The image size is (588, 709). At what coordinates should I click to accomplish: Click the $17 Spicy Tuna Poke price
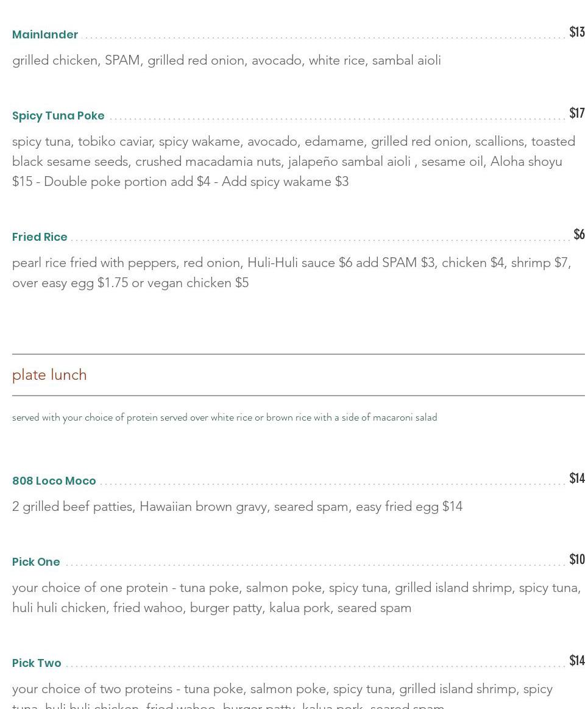576,113
